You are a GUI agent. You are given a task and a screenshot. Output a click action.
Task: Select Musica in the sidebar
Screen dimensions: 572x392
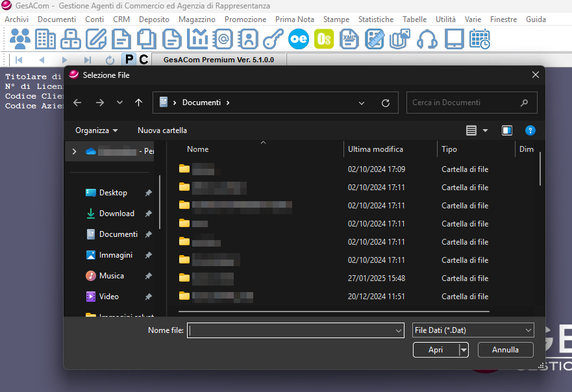click(x=111, y=276)
